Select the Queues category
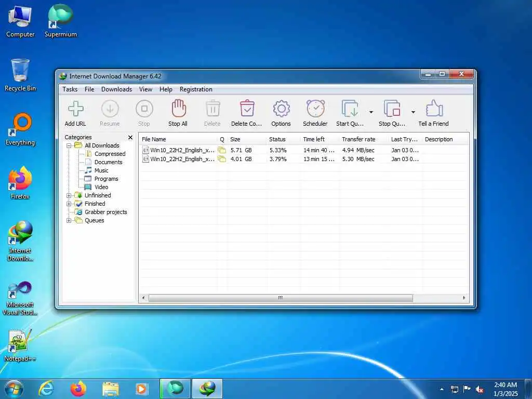Screen dimensions: 532x399 [95, 220]
